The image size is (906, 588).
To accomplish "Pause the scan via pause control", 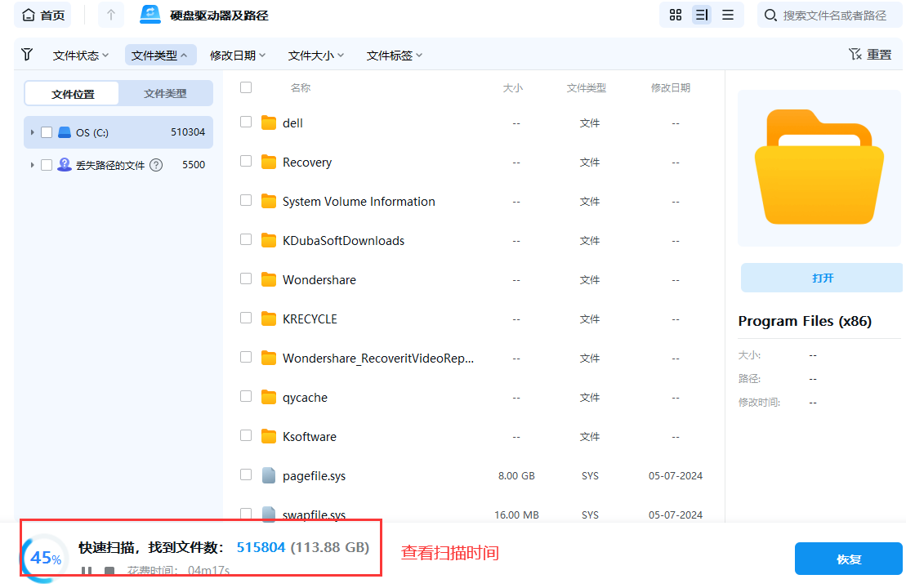I will [x=86, y=570].
